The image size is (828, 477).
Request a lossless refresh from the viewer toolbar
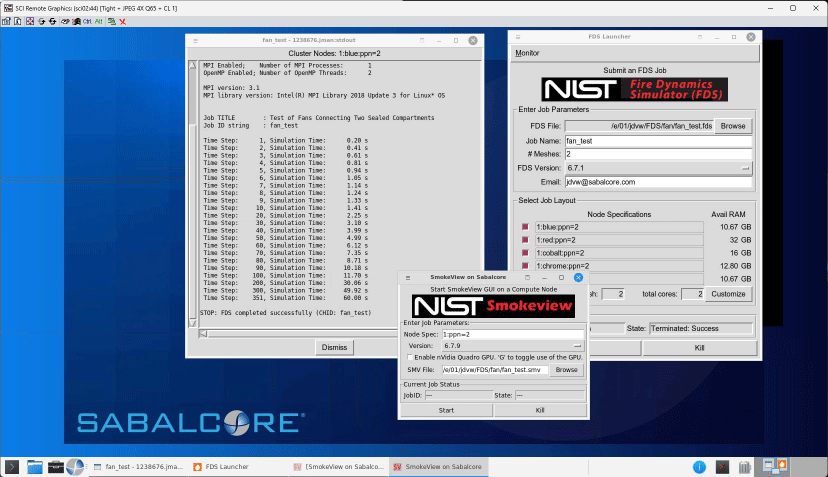[52, 21]
